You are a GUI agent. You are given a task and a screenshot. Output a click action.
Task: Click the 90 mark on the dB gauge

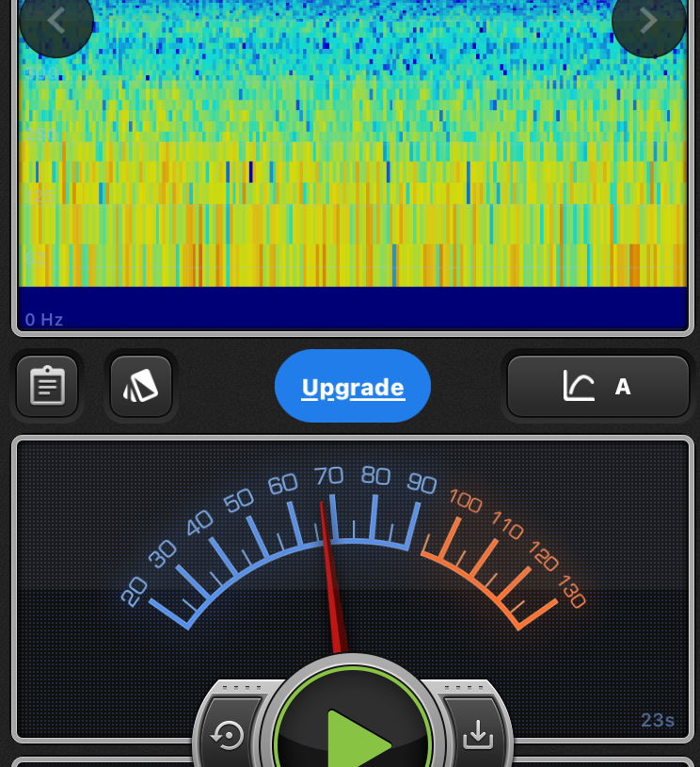(x=422, y=484)
